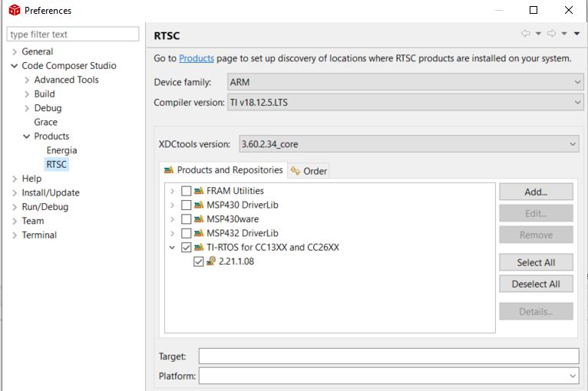The height and width of the screenshot is (391, 588).
Task: Click the back navigation arrow icon
Action: (x=526, y=34)
